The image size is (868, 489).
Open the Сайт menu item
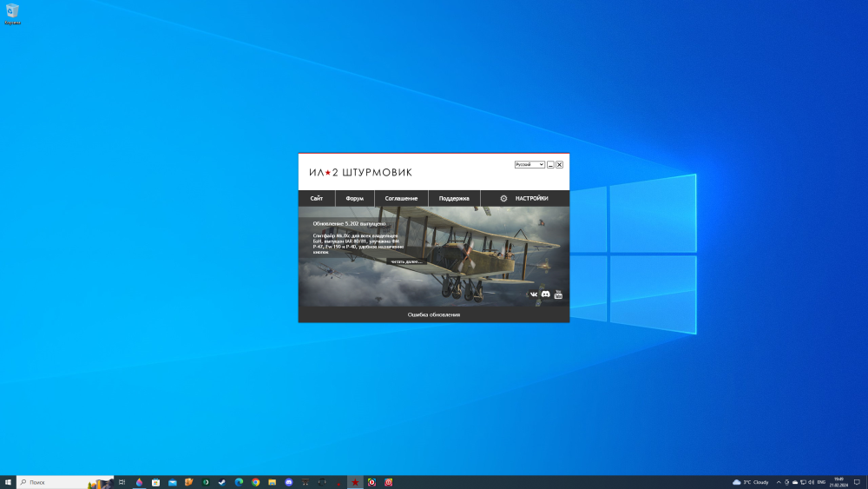click(317, 198)
